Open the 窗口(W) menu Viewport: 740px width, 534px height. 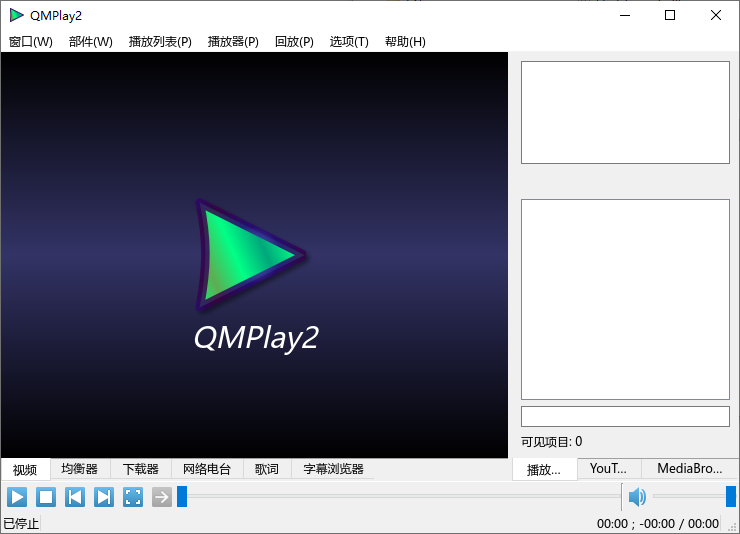tap(31, 42)
